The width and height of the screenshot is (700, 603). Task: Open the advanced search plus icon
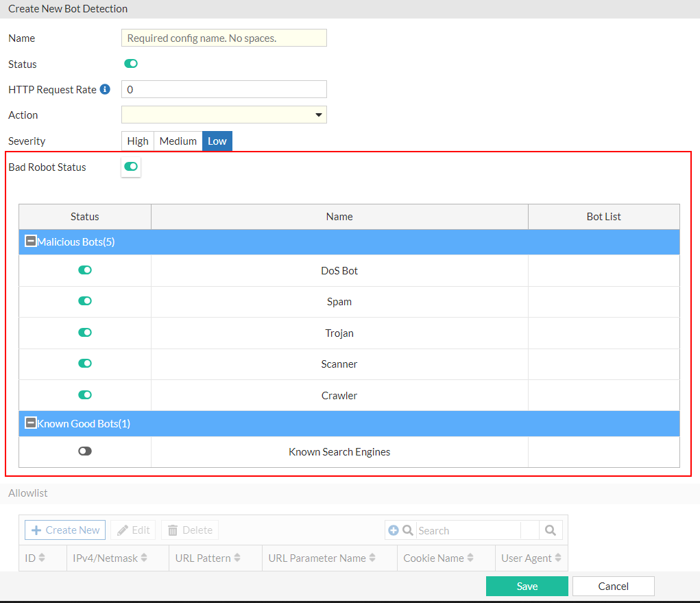394,530
